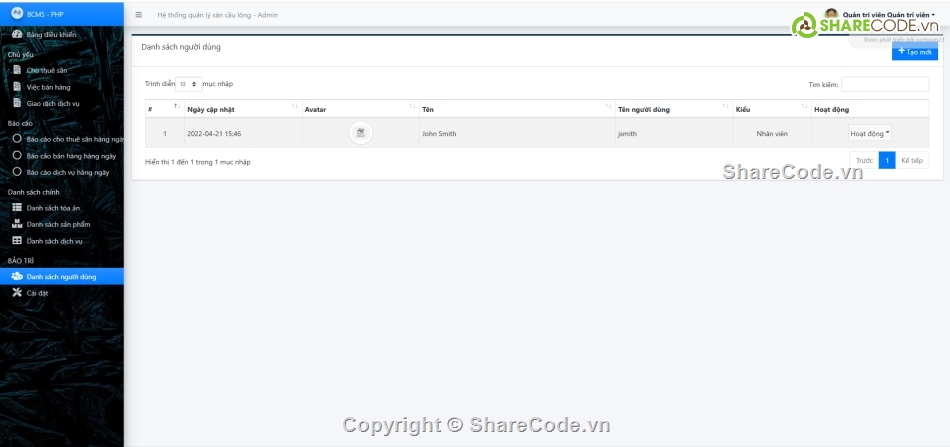The height and width of the screenshot is (447, 950).
Task: Click the Danh sách dịch vụ table icon
Action: pyautogui.click(x=17, y=241)
